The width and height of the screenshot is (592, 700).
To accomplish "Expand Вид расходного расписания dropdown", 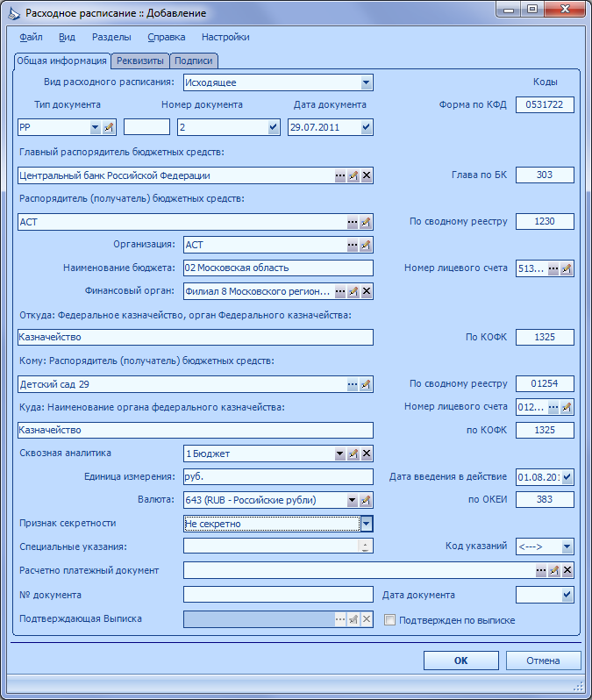I will tap(366, 82).
